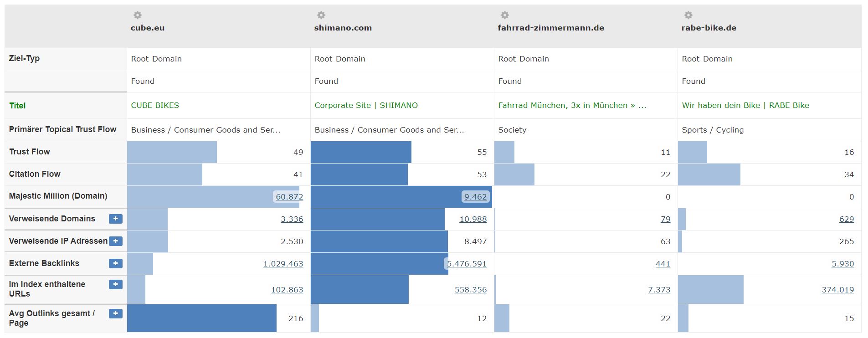Click the Society topical category cell
The height and width of the screenshot is (338, 868).
coord(512,130)
